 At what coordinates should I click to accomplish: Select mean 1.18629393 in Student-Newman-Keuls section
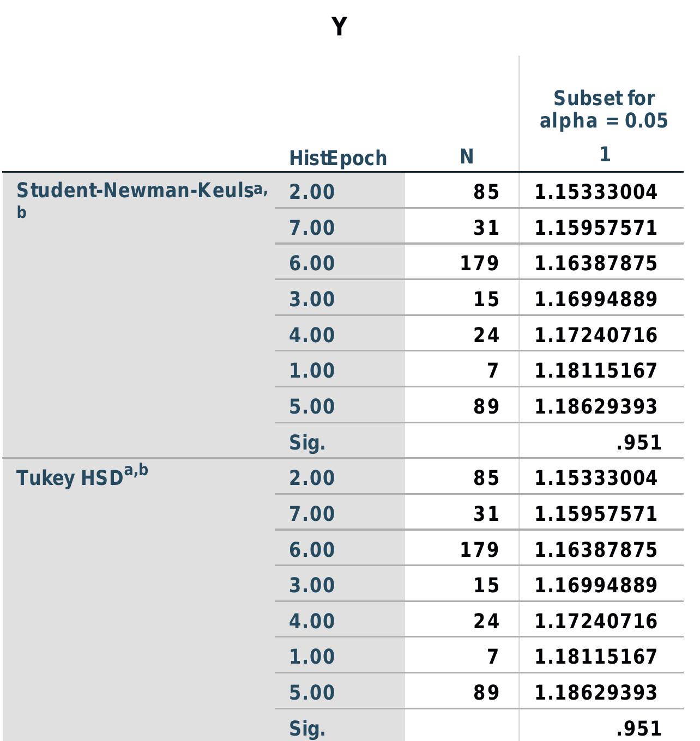pyautogui.click(x=596, y=406)
